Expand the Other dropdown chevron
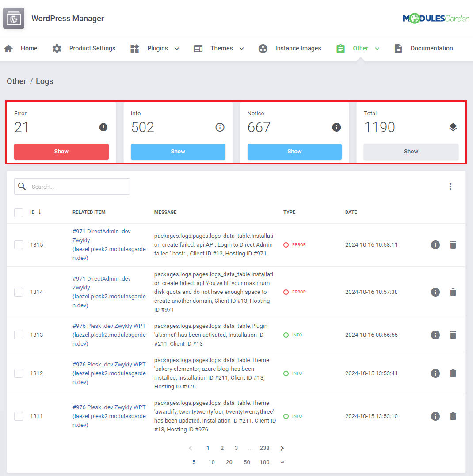The image size is (473, 476). click(377, 49)
